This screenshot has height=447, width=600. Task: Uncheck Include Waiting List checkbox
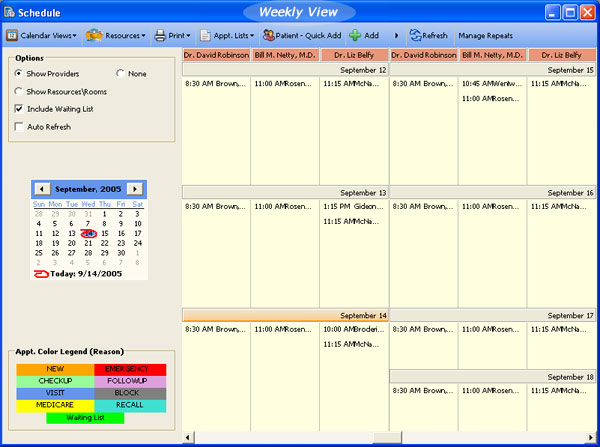pyautogui.click(x=20, y=108)
